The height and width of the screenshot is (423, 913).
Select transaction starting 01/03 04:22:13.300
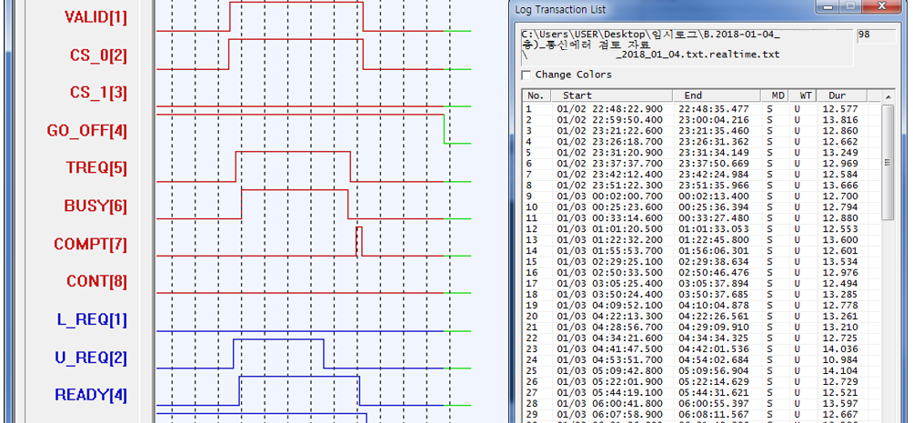(x=702, y=316)
